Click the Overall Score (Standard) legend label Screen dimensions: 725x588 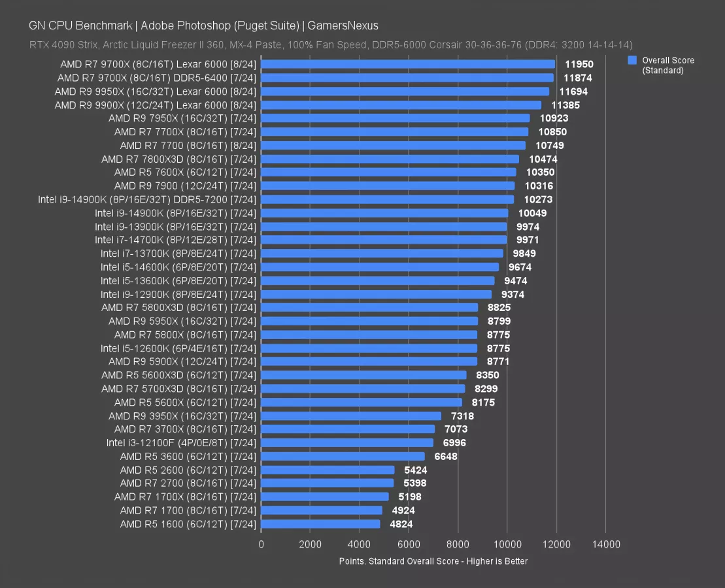pos(667,65)
